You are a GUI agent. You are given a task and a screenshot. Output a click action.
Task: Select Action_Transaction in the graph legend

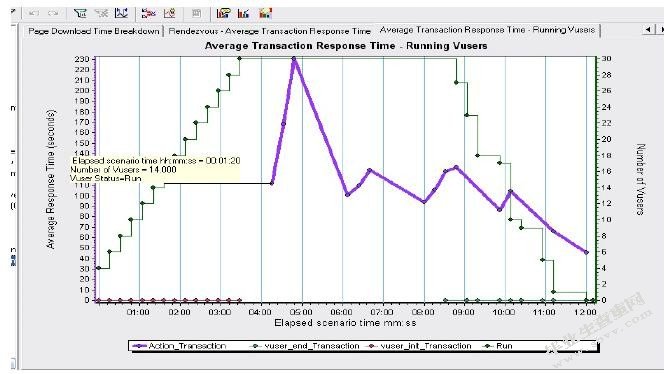[180, 346]
